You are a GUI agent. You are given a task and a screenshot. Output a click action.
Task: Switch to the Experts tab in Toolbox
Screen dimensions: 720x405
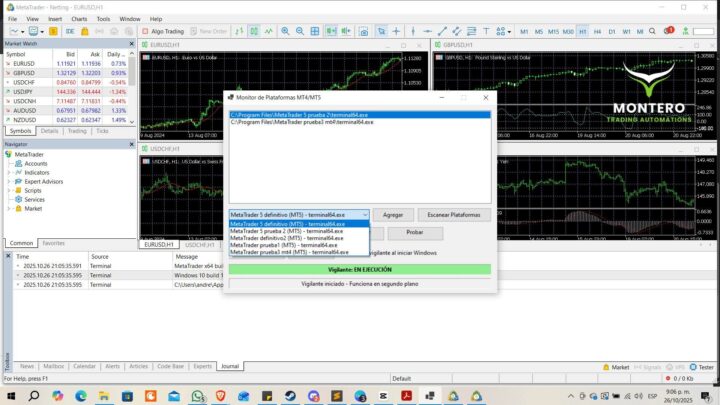[x=202, y=367]
